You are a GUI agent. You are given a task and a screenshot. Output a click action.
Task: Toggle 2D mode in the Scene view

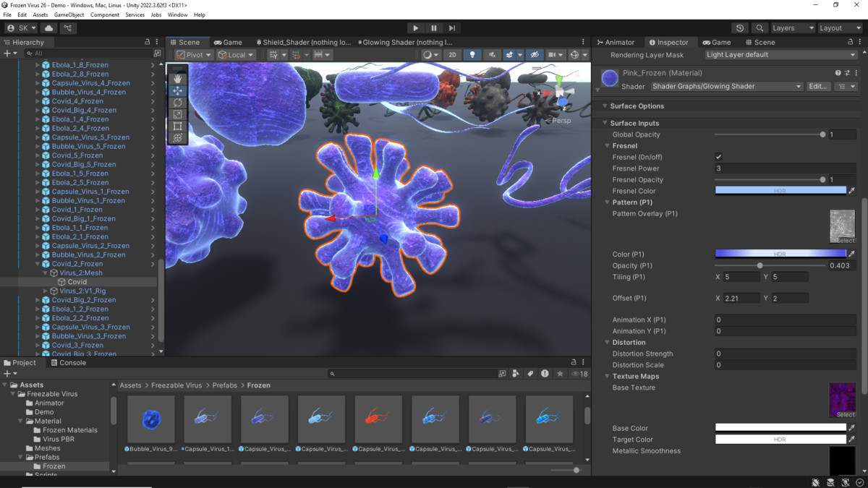pyautogui.click(x=452, y=54)
